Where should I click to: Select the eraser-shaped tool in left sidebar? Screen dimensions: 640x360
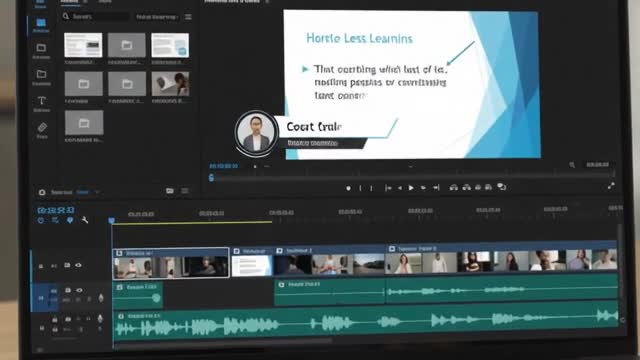(42, 127)
